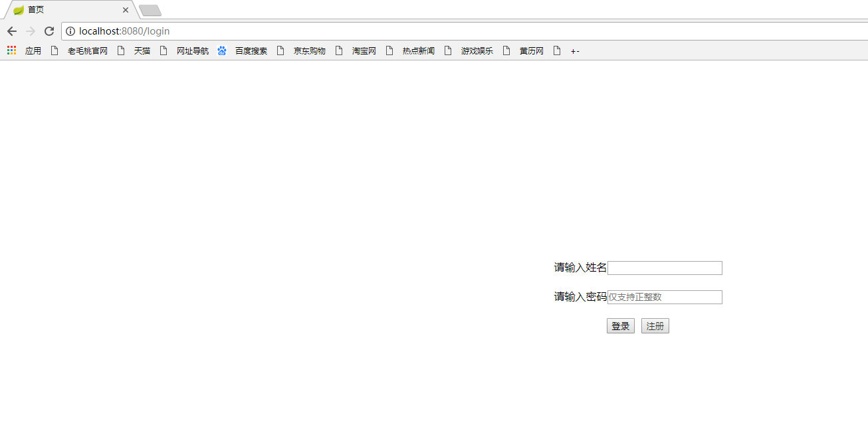Click the page info icon in address bar
The image size is (868, 437).
[70, 31]
